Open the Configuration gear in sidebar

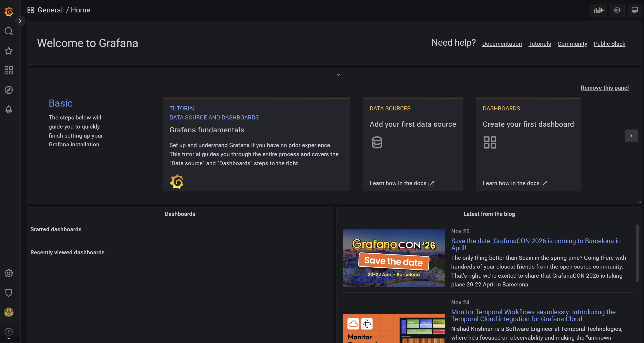(x=9, y=273)
